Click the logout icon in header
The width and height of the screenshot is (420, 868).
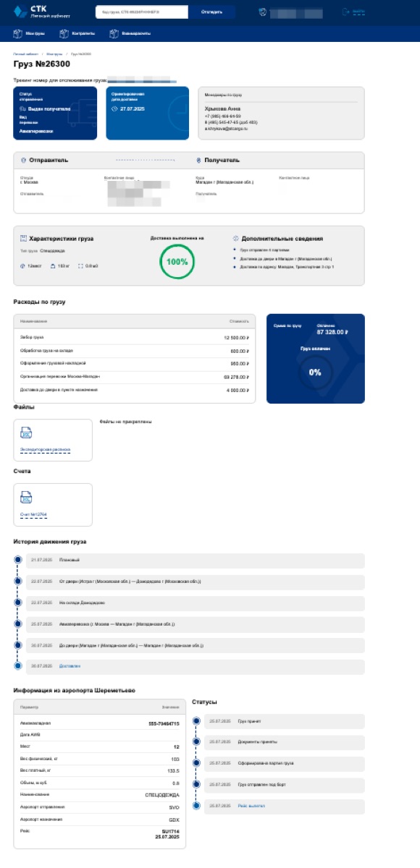(344, 12)
